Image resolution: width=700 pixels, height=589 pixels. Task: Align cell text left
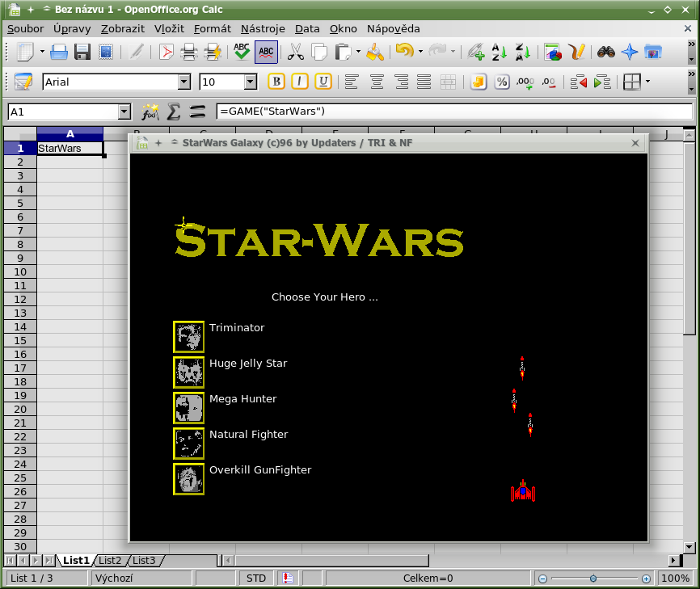352,82
